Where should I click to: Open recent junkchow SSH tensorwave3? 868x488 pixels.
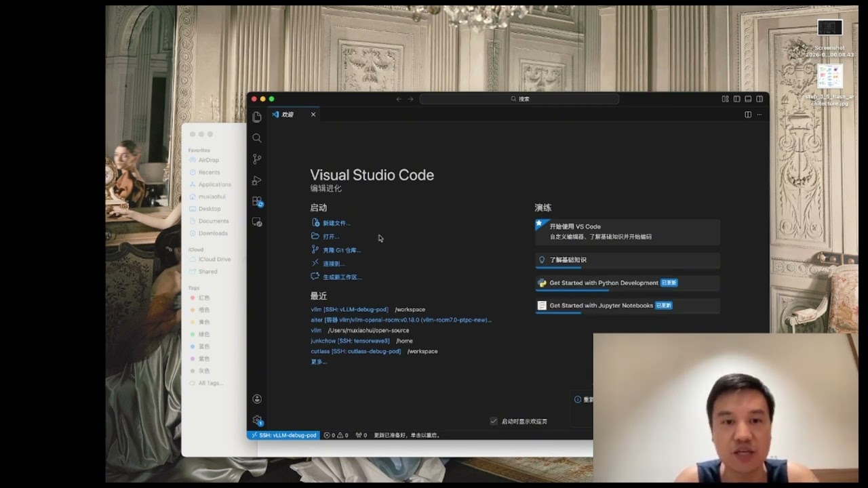(350, 341)
